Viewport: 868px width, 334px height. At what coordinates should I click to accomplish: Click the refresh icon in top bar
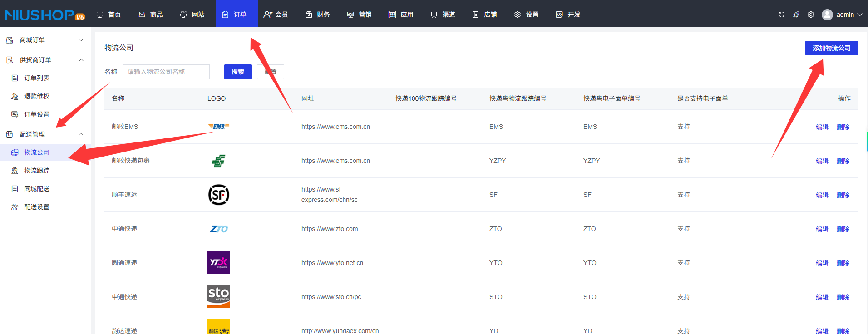coord(781,15)
